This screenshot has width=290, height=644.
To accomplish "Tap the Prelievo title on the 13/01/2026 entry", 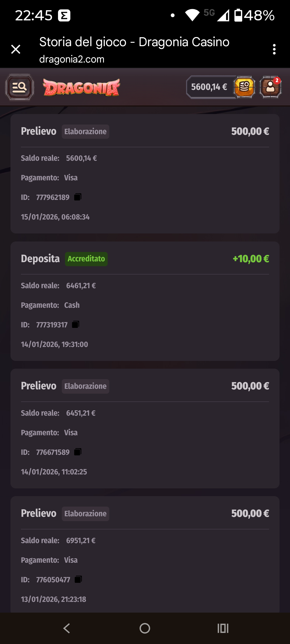I will pos(39,513).
